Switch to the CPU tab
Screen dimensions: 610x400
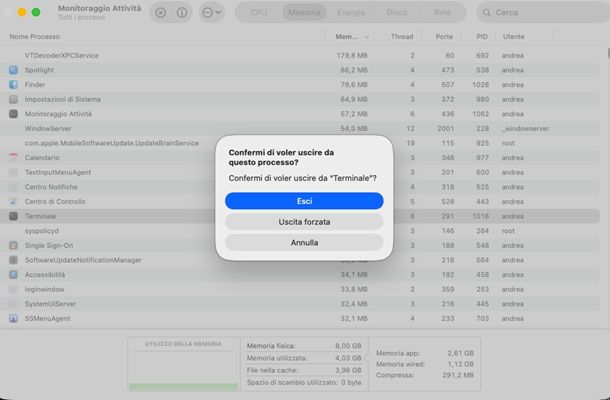click(259, 12)
